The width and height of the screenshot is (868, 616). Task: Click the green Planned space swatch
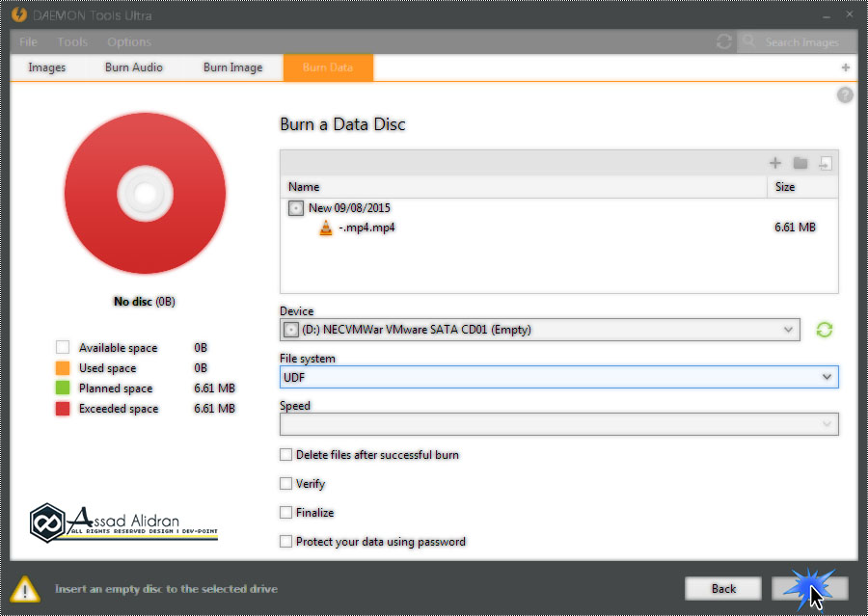point(63,388)
